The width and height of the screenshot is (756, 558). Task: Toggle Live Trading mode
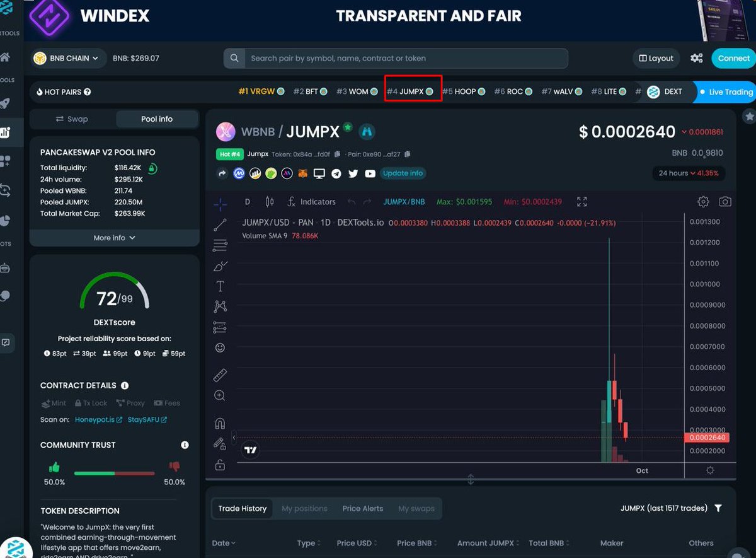[725, 92]
